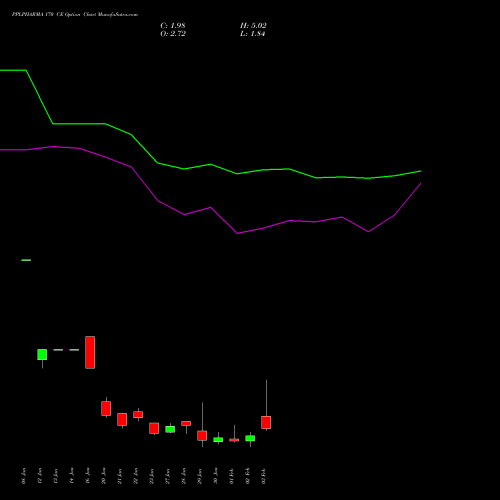Click the '21 Jan' date axis label
Viewport: 500px width, 500px height.
tap(120, 476)
